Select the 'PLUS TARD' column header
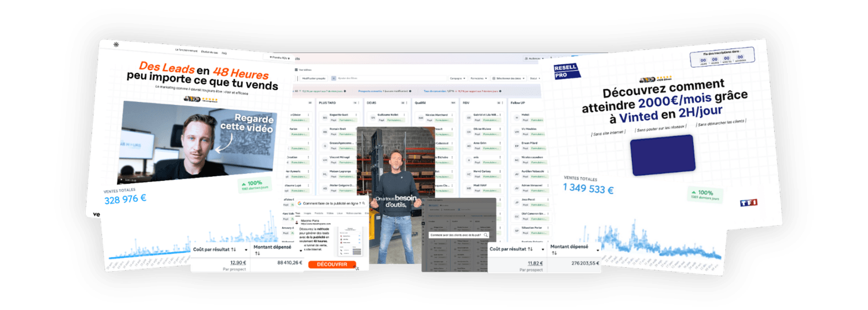This screenshot has height=310, width=868. [326, 102]
